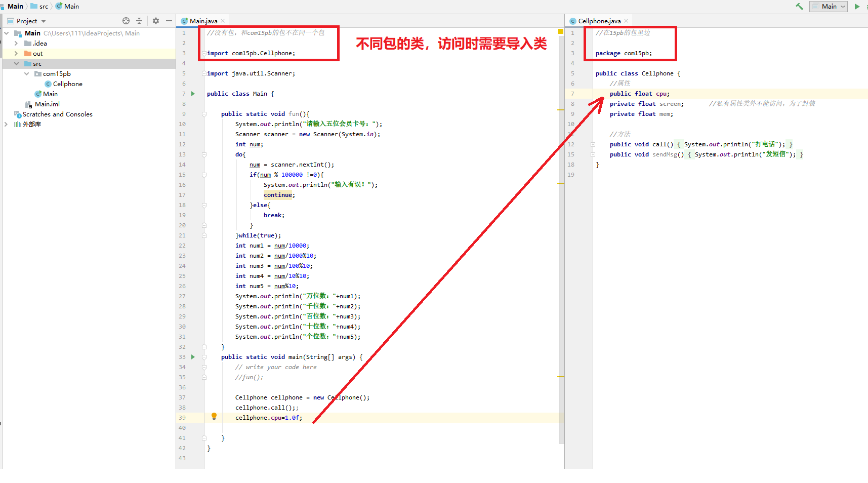Click line number 39 in Main.java gutter

pos(182,418)
